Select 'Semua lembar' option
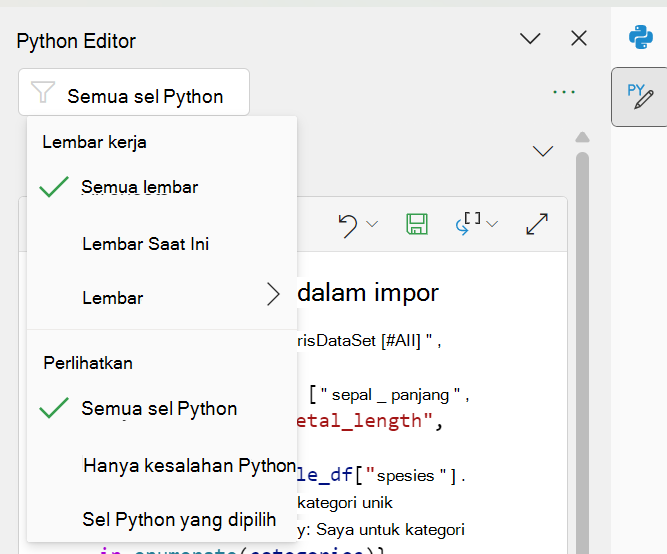Viewport: 667px width, 554px height. (x=162, y=187)
